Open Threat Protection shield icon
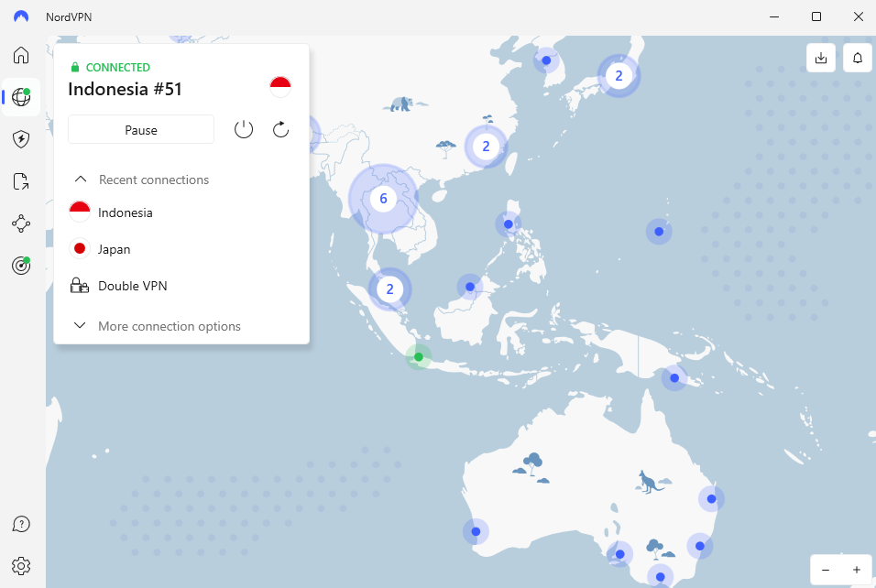This screenshot has width=876, height=588. [x=21, y=139]
